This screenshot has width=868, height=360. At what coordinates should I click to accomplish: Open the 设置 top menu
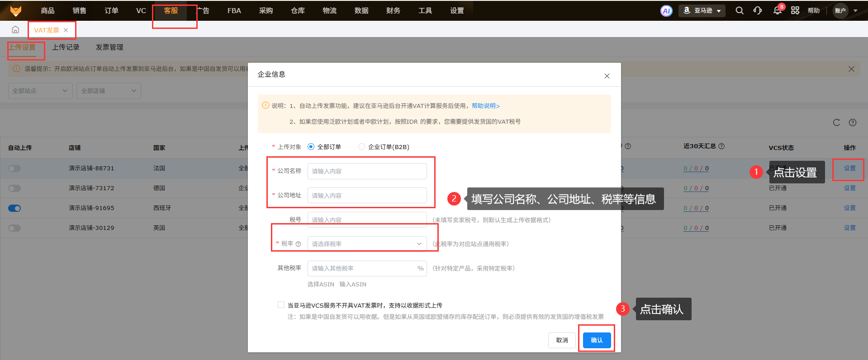tap(457, 10)
